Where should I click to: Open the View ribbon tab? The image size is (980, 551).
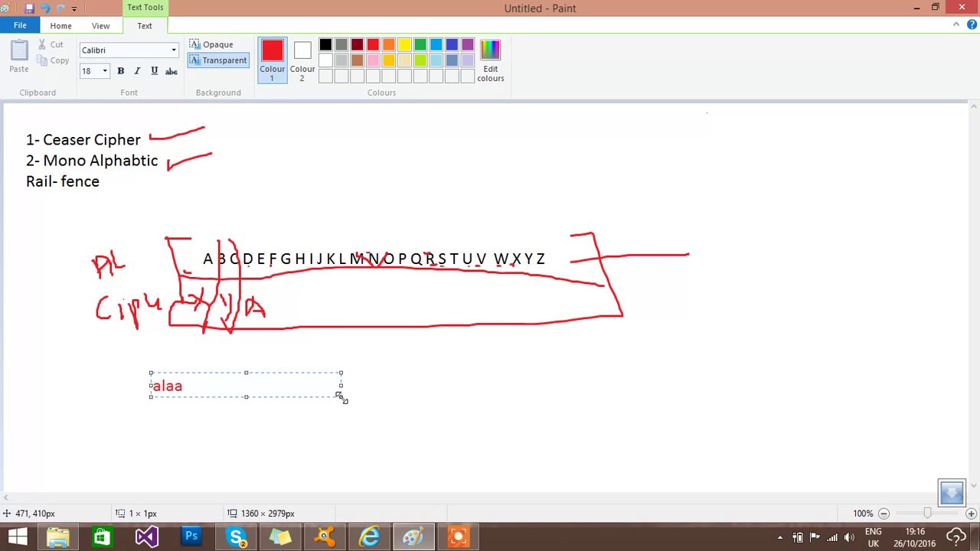[x=100, y=26]
